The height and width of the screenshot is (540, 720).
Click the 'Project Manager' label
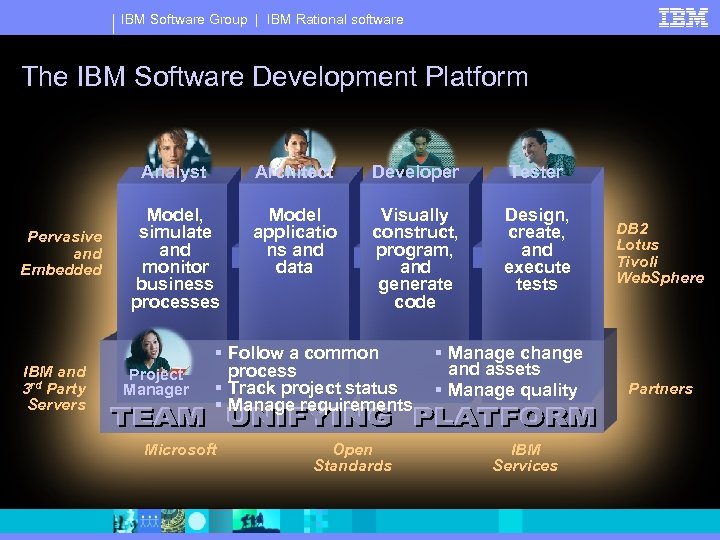(x=156, y=382)
